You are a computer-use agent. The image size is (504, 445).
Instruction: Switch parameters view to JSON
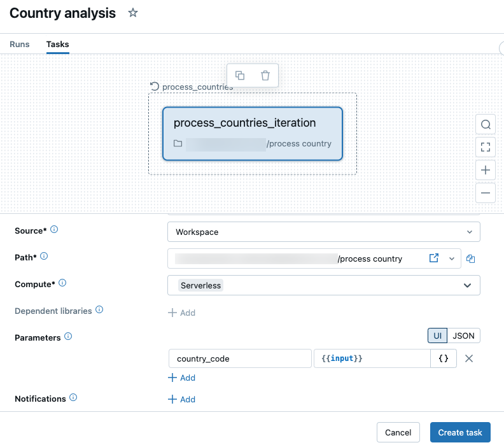click(463, 336)
